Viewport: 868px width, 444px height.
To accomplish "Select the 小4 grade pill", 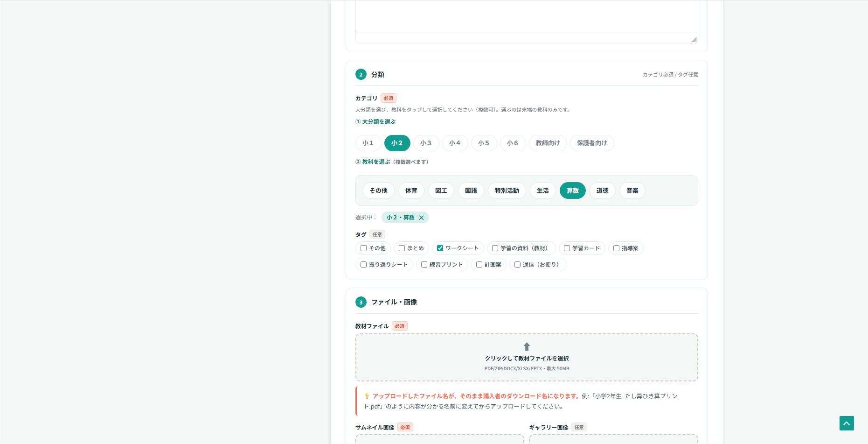I will click(x=455, y=143).
